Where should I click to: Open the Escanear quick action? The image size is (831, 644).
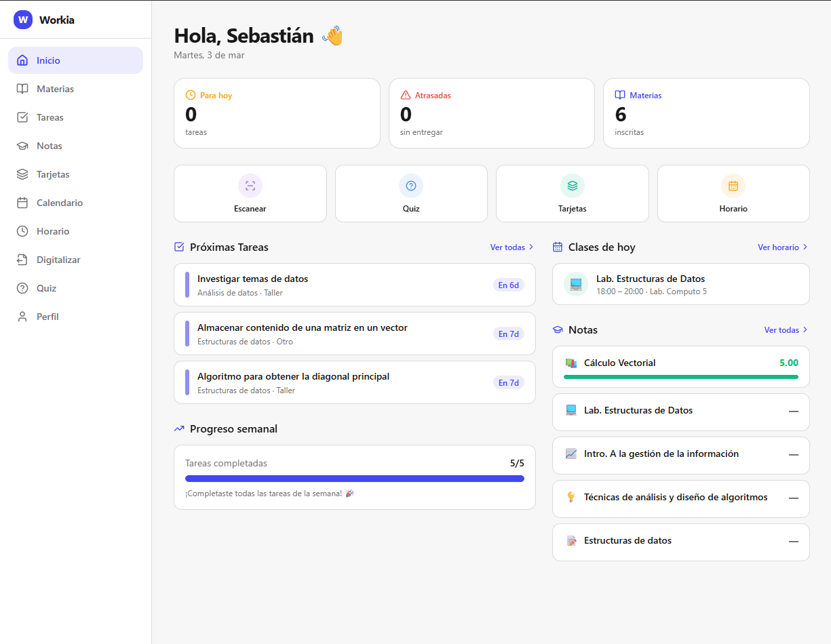tap(250, 193)
